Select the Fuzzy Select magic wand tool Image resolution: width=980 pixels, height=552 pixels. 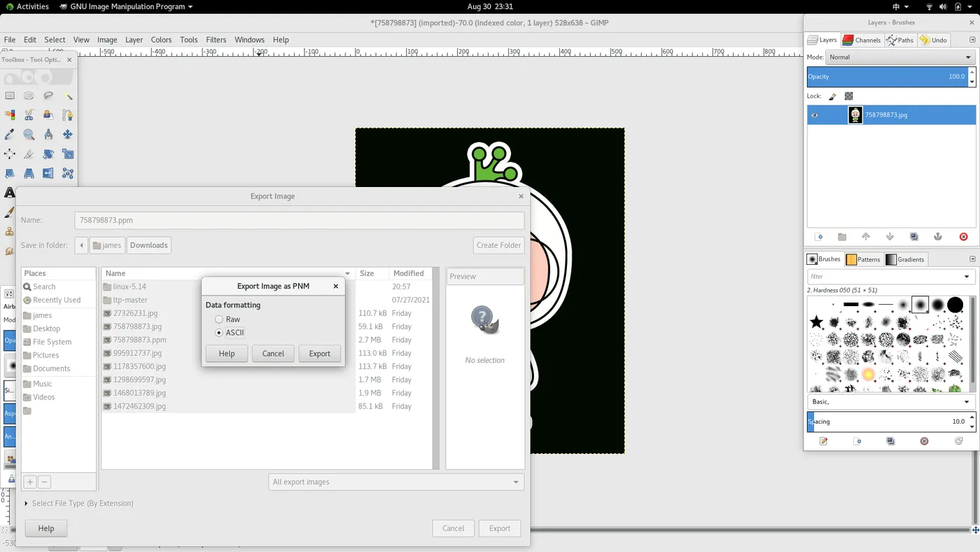(x=68, y=96)
